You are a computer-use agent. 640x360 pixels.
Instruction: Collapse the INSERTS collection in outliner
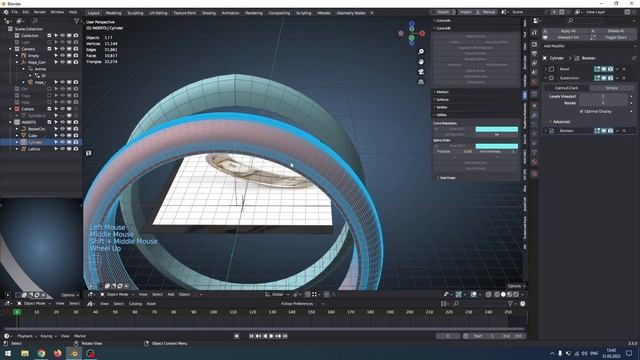(x=10, y=122)
